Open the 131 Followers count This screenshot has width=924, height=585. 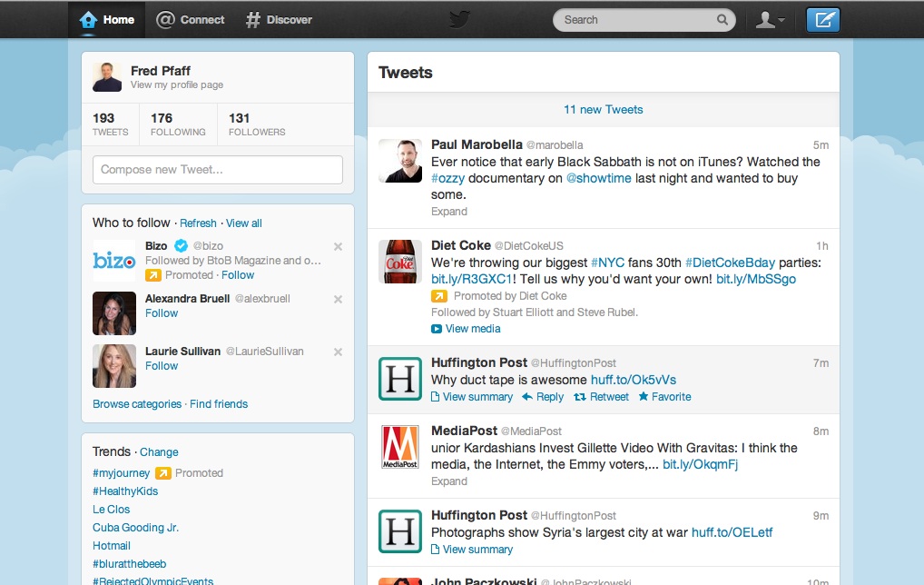click(257, 124)
